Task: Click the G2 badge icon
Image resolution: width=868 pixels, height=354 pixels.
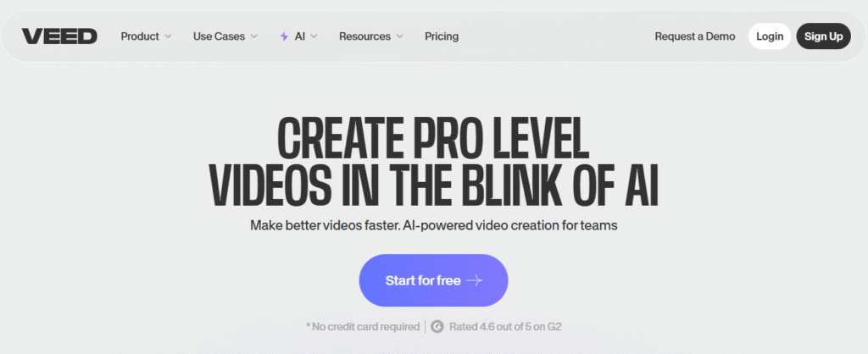Action: [437, 326]
